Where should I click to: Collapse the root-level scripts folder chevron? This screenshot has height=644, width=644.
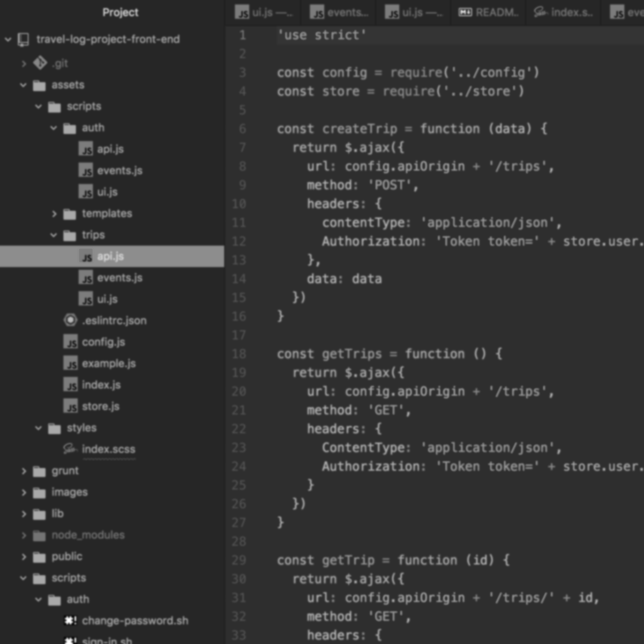(23, 578)
